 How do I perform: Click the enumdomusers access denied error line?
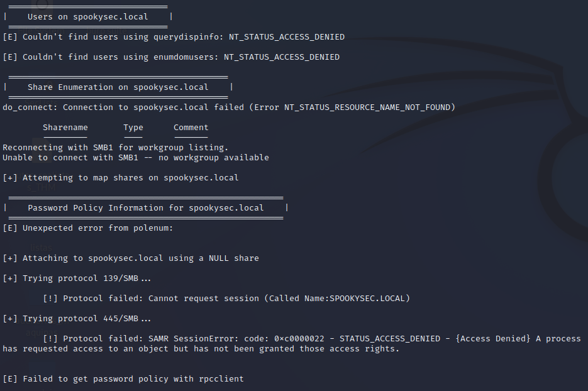point(171,57)
